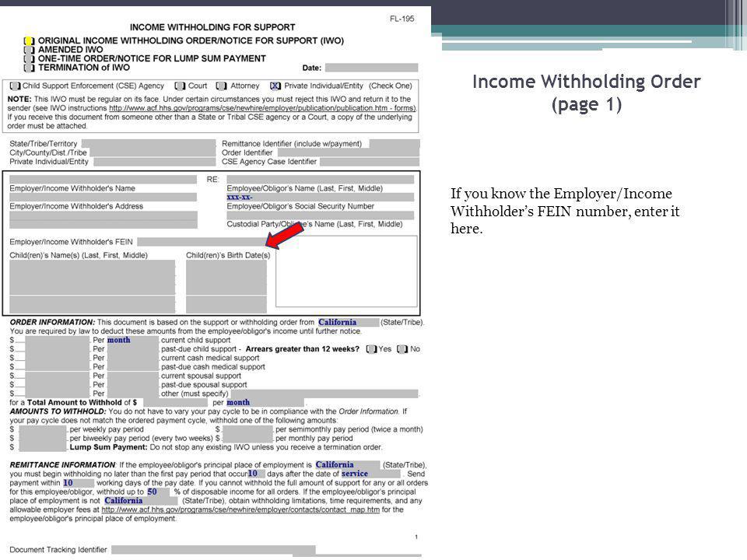Click the past-due spousal support amount field

pyautogui.click(x=57, y=385)
